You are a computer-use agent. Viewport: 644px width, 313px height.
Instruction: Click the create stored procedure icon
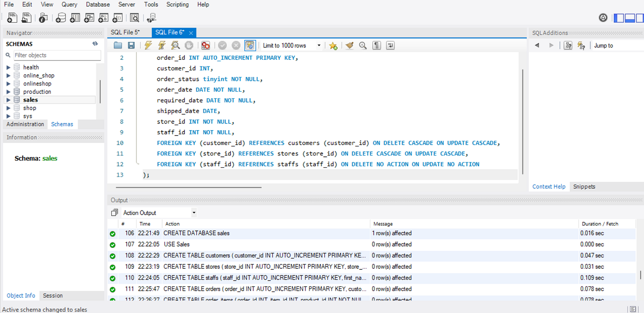tap(103, 18)
